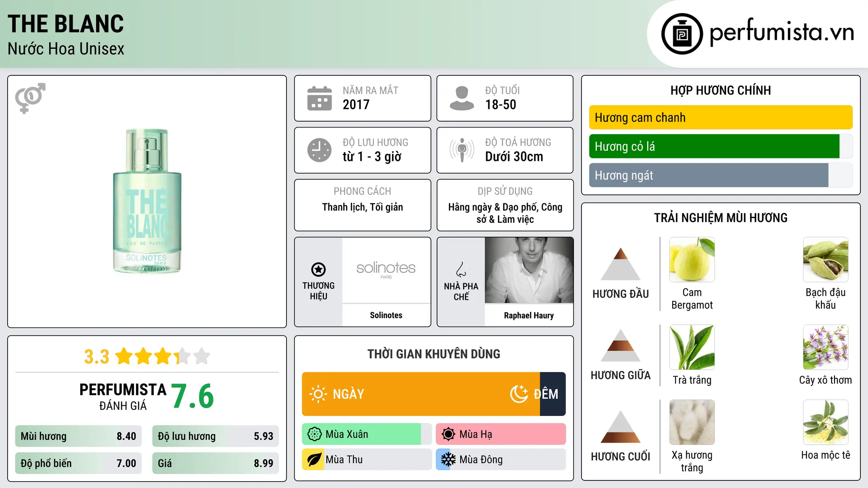Click the snowflake icon for Mùa Đông
Image resolution: width=868 pixels, height=488 pixels.
[x=448, y=460]
